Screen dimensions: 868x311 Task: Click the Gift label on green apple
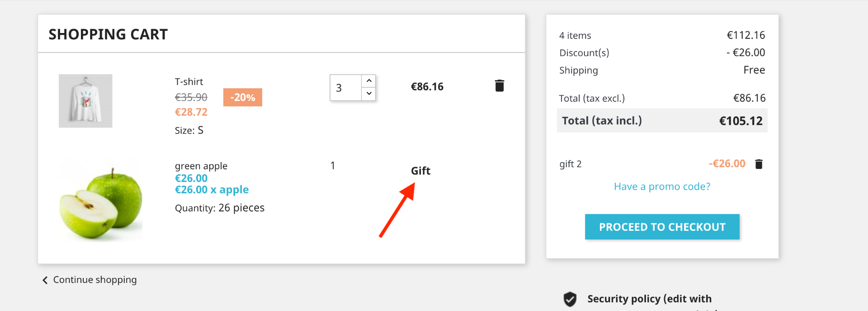(420, 171)
